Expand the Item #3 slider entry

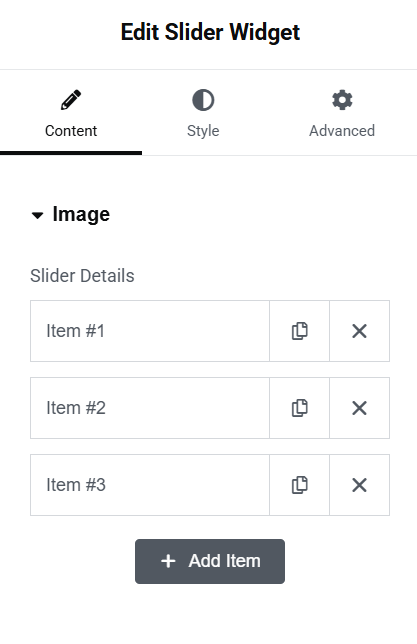click(150, 485)
